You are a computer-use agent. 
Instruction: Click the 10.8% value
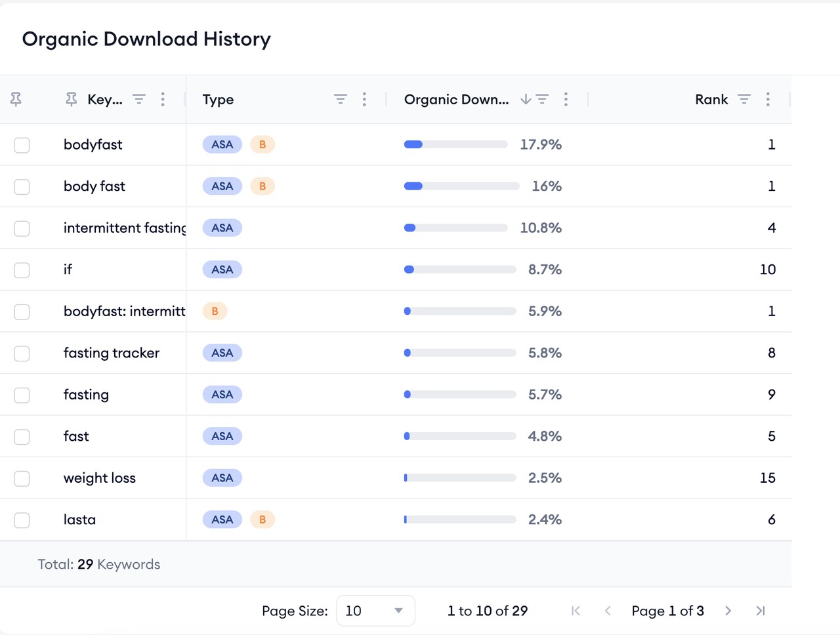541,228
